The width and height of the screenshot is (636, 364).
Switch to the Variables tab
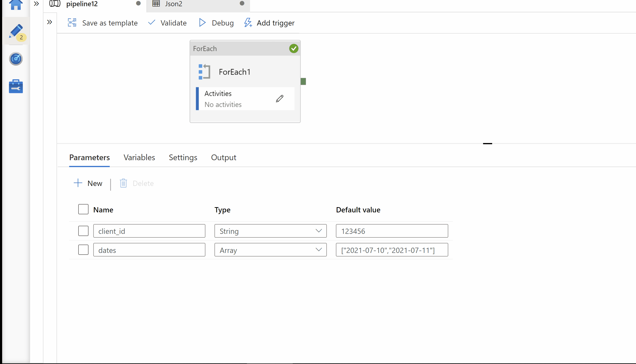click(139, 158)
